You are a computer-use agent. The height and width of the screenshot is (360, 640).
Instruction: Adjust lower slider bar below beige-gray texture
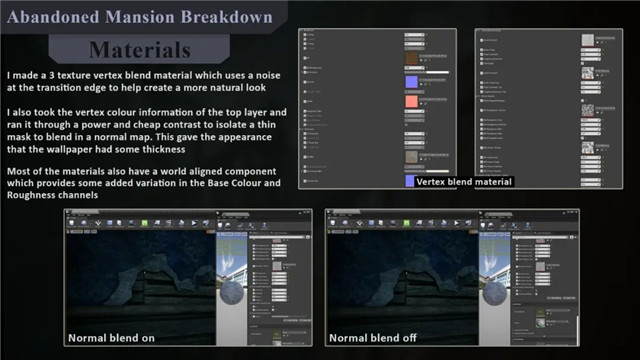[427, 171]
